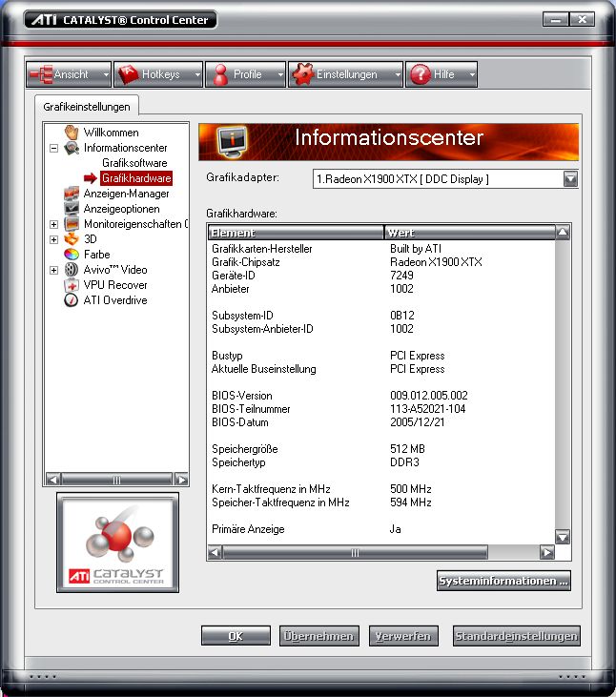Click the tree panel scroll-right arrow

point(181,480)
